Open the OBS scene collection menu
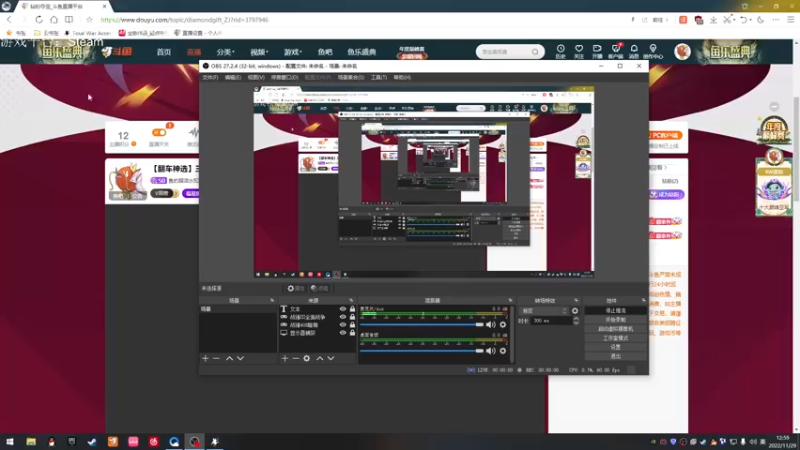 coord(351,78)
